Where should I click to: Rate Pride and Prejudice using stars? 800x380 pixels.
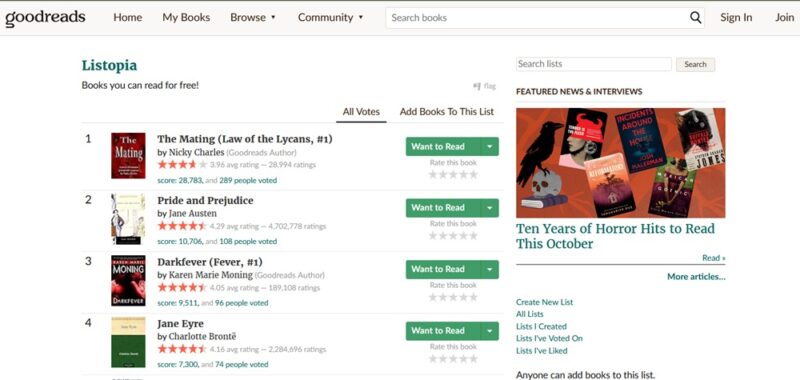coord(453,236)
